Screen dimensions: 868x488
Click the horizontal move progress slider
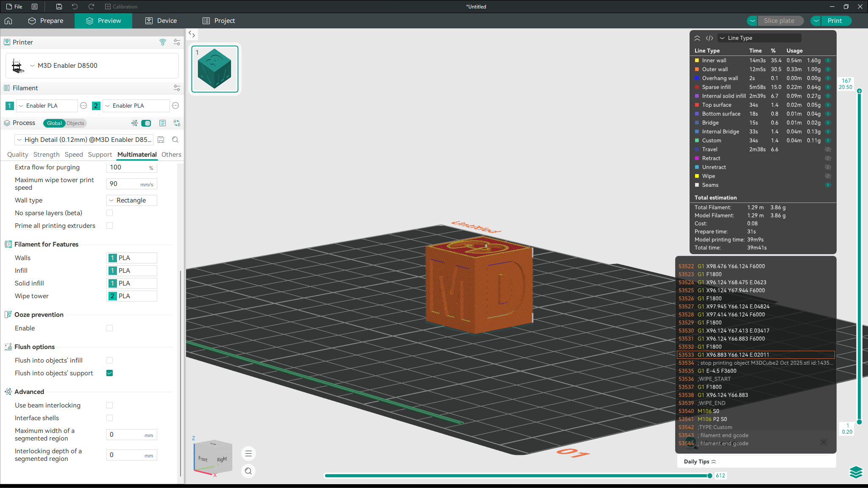[709, 476]
